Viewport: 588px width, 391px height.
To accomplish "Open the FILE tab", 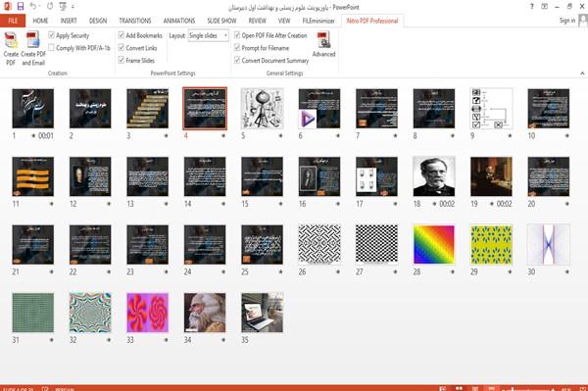I will (x=13, y=21).
